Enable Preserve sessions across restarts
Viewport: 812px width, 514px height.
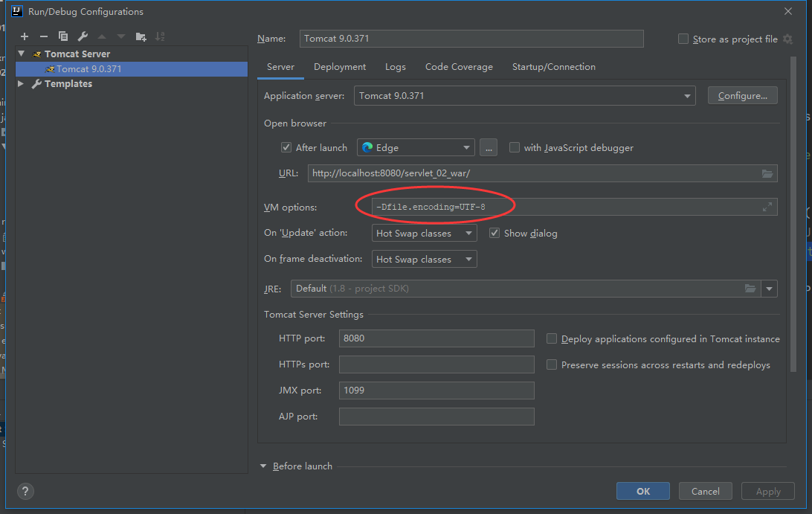552,364
